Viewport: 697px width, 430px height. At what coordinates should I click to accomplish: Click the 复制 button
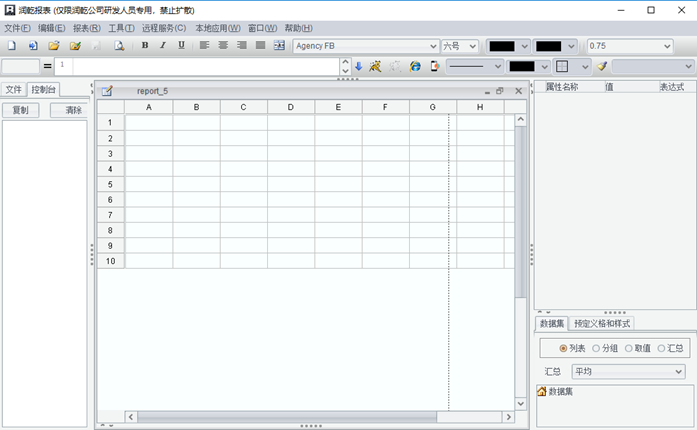tap(21, 110)
